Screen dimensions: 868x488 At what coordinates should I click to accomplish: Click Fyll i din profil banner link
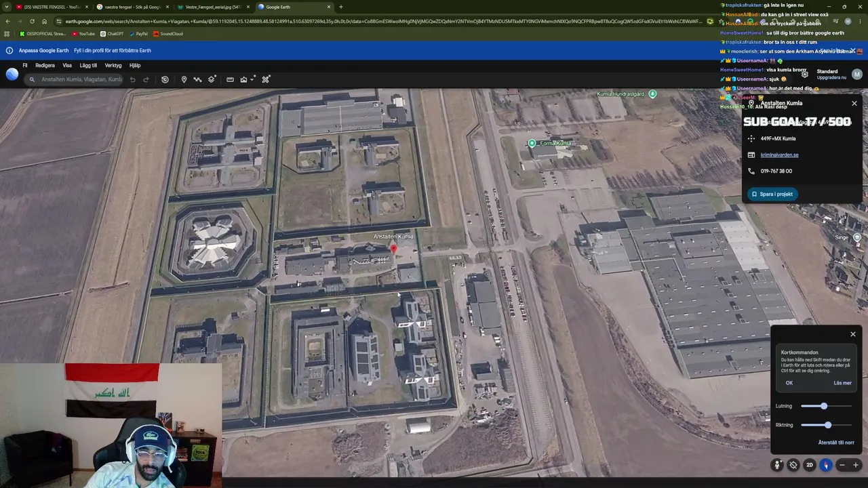coord(113,50)
